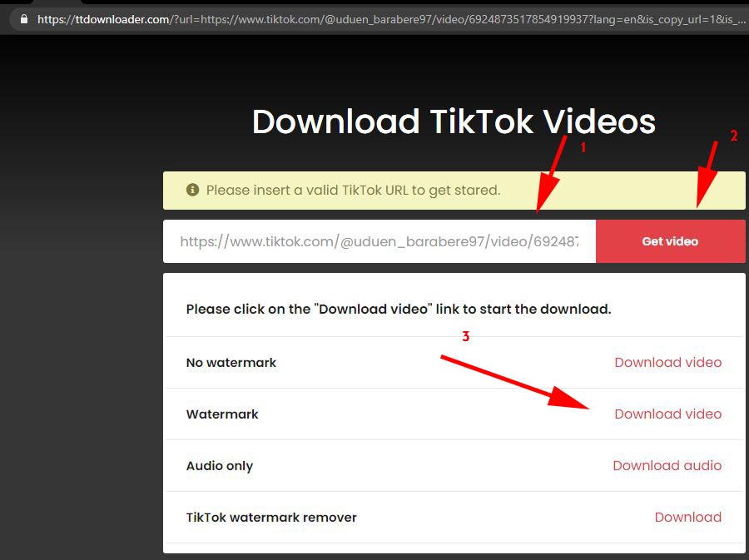Click the red arrow pointing to Watermark download
The image size is (749, 560).
515,382
